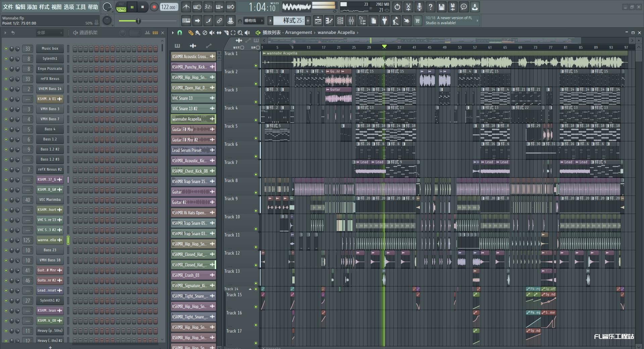Select the playlist Slice tool
The height and width of the screenshot is (349, 644).
click(226, 33)
